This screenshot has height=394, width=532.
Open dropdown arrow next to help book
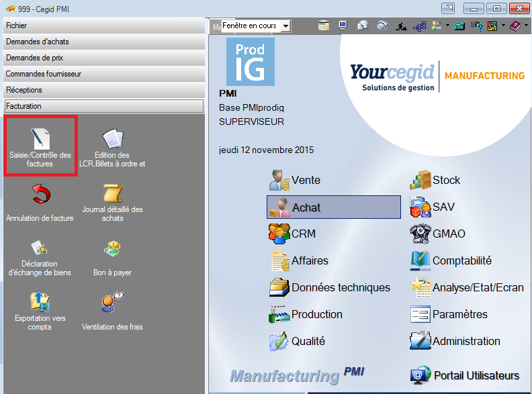pos(526,26)
